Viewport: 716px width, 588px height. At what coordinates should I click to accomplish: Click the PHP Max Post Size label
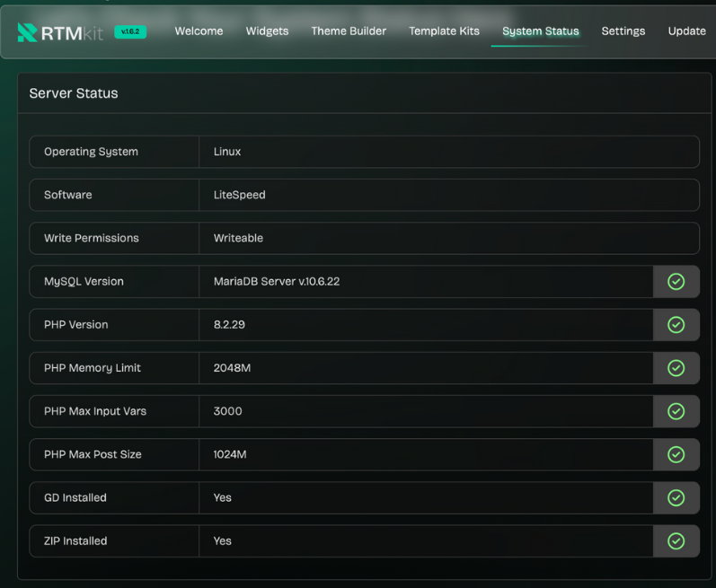coord(93,454)
